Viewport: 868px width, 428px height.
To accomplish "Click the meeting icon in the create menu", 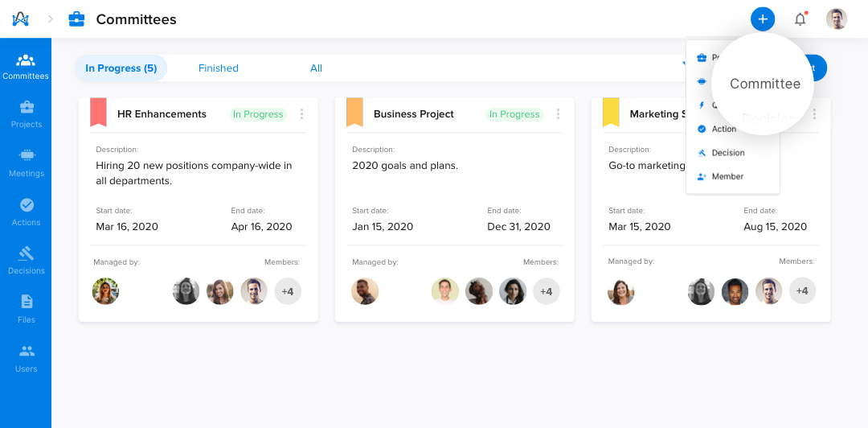I will tap(702, 81).
